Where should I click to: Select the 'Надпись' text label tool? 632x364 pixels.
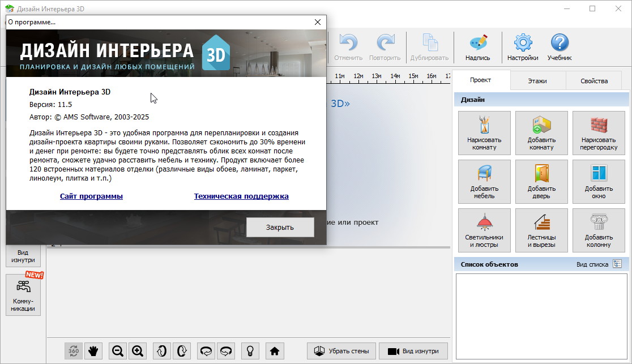[477, 47]
